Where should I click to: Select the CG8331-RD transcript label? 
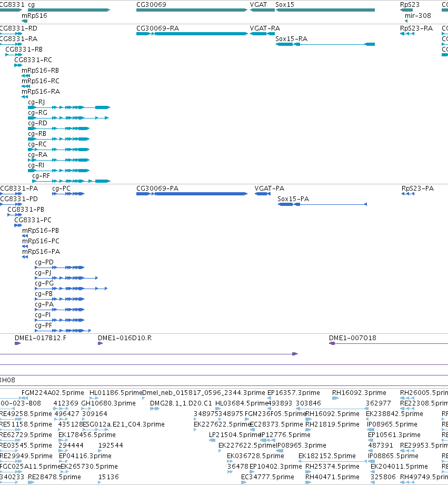[x=18, y=28]
